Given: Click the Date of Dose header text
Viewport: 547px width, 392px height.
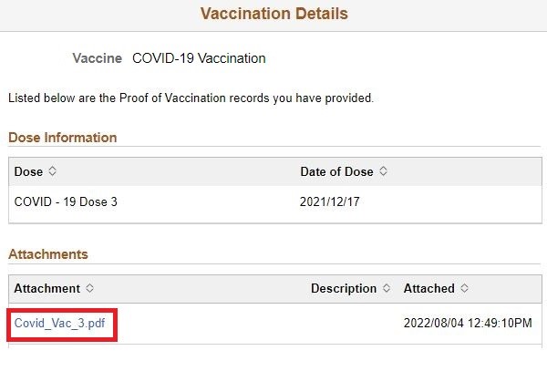Looking at the screenshot, I should click(336, 171).
